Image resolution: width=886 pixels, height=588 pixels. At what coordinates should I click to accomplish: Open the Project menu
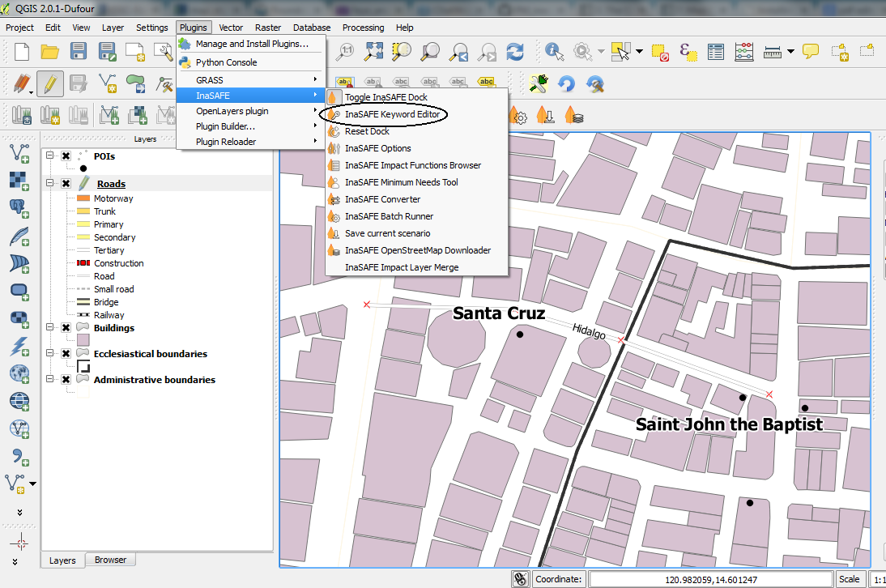click(19, 28)
